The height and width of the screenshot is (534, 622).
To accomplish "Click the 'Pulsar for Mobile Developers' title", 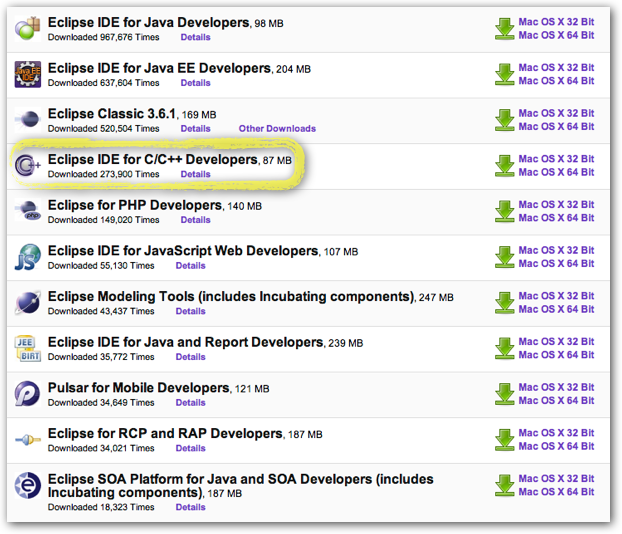I will [138, 388].
